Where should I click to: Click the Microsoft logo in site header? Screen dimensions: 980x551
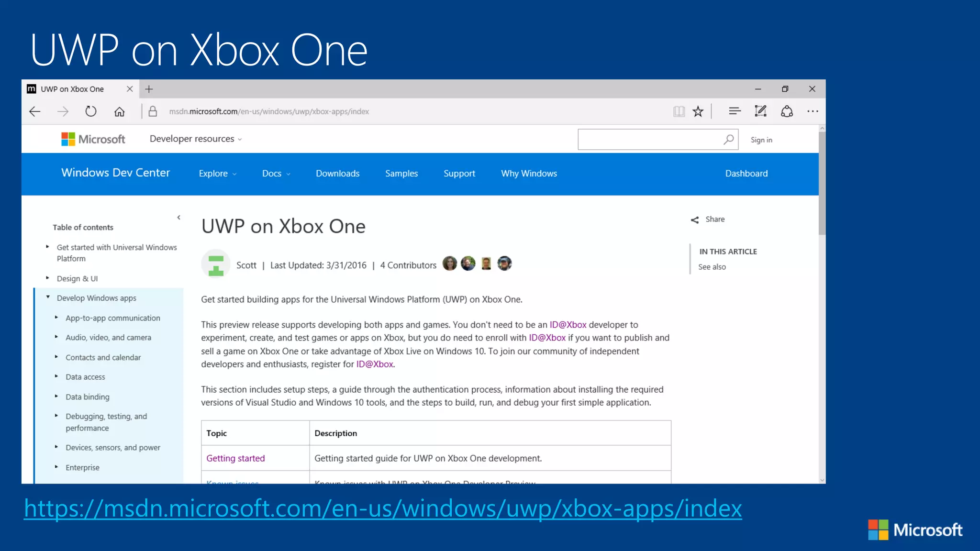[x=93, y=139]
